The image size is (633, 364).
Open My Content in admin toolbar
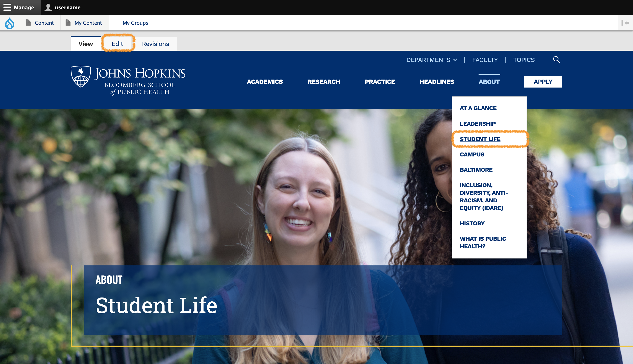[x=85, y=23]
